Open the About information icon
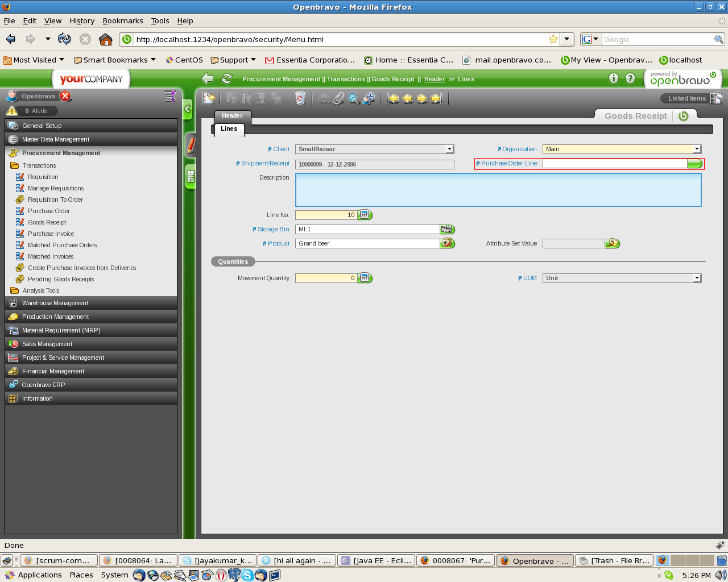 (614, 78)
